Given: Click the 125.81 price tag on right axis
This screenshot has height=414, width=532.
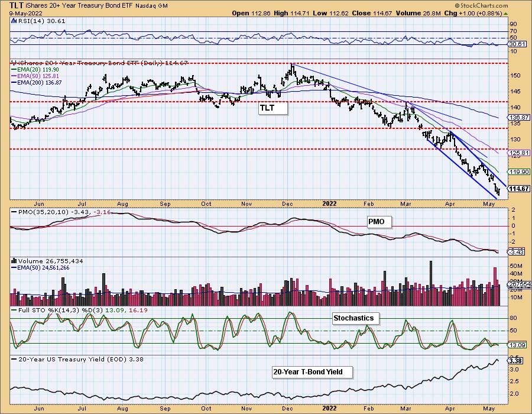Looking at the screenshot, I should coord(519,153).
